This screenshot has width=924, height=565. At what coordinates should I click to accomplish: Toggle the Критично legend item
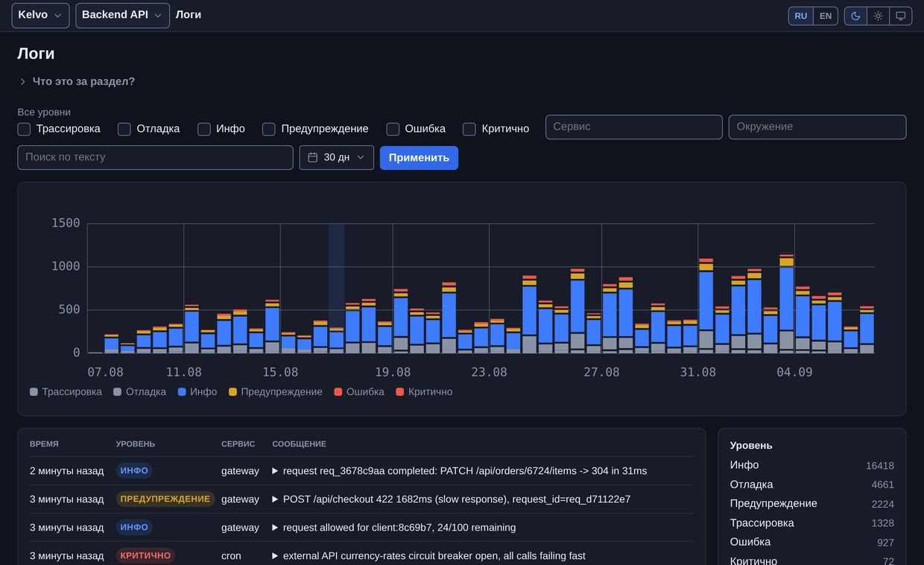(424, 391)
